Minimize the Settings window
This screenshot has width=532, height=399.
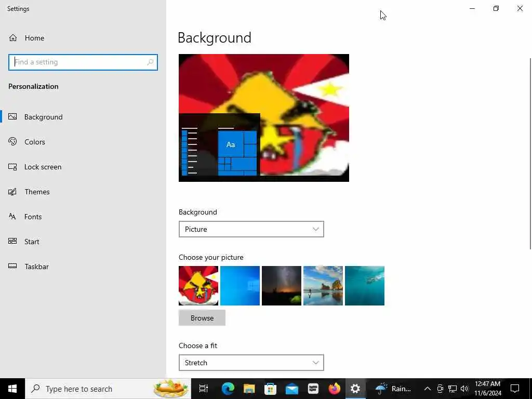[472, 8]
